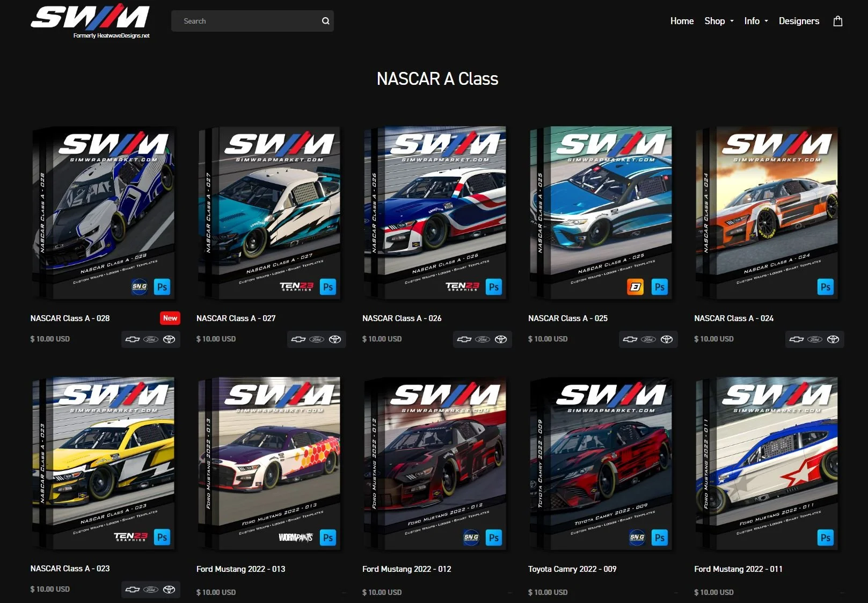Screen dimensions: 868x603
Task: Click Chevrolet icon under NASCAR Class A - 028
Action: pyautogui.click(x=133, y=339)
